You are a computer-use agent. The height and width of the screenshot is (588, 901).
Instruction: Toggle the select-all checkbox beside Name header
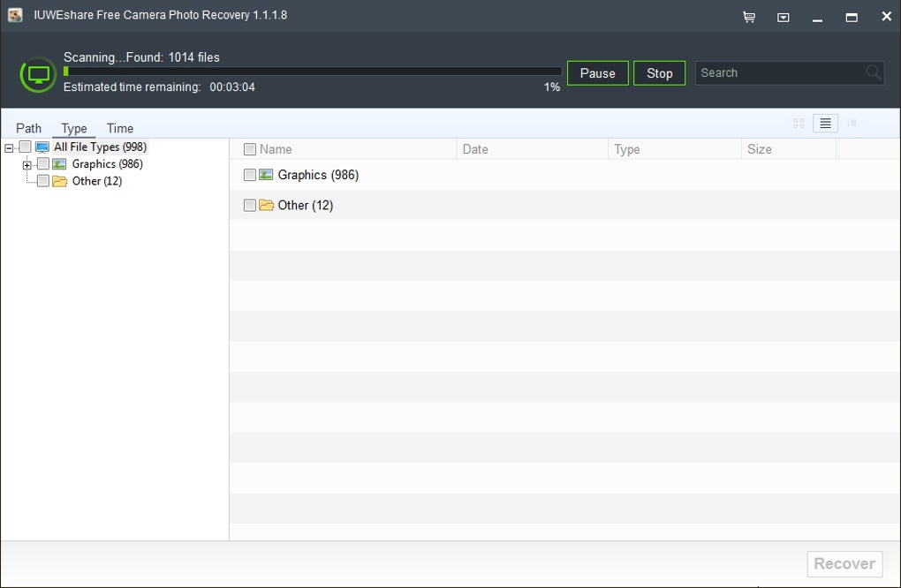[250, 150]
